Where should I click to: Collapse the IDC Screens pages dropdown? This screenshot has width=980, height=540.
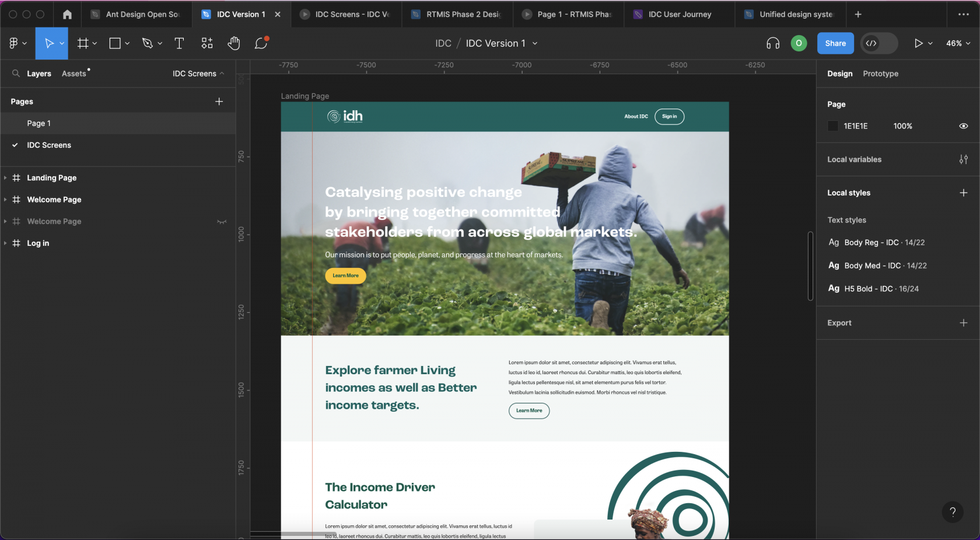tap(198, 74)
